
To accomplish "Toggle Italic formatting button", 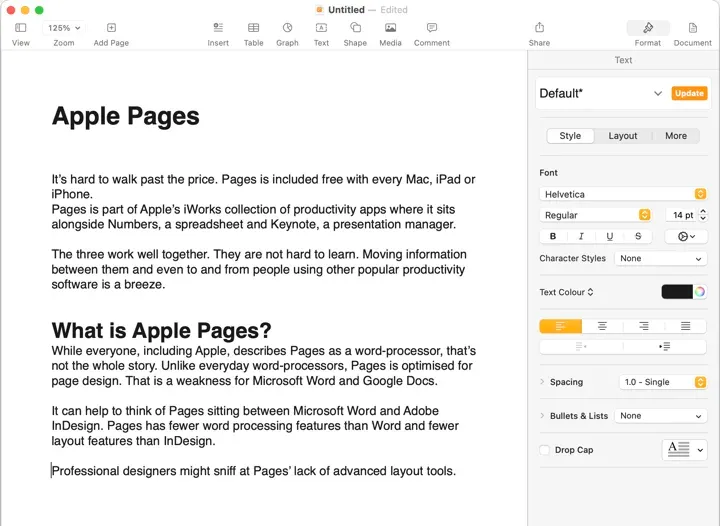I will tap(581, 236).
